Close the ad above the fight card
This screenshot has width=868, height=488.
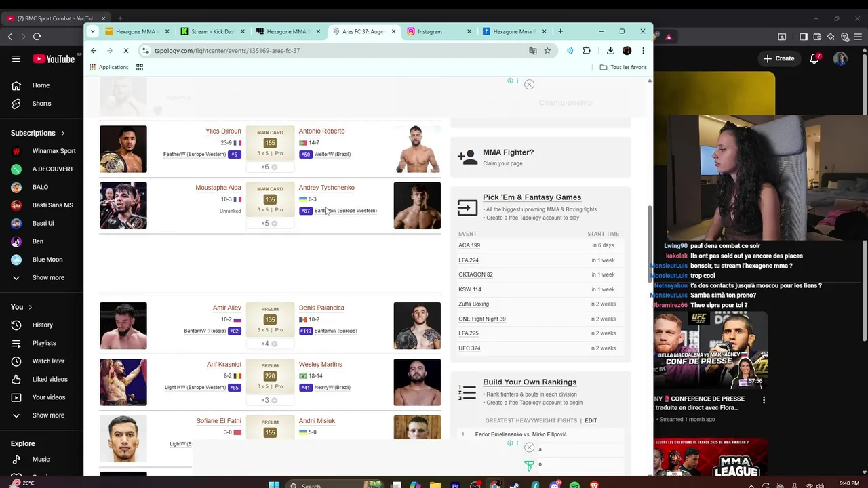tap(529, 85)
